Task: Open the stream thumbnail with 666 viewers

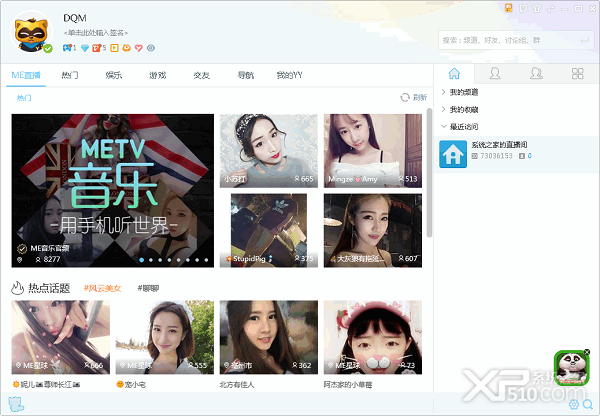Action: (x=60, y=337)
